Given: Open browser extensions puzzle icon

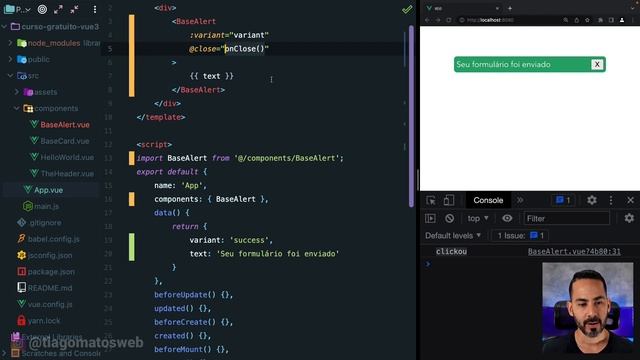Looking at the screenshot, I should click(600, 20).
